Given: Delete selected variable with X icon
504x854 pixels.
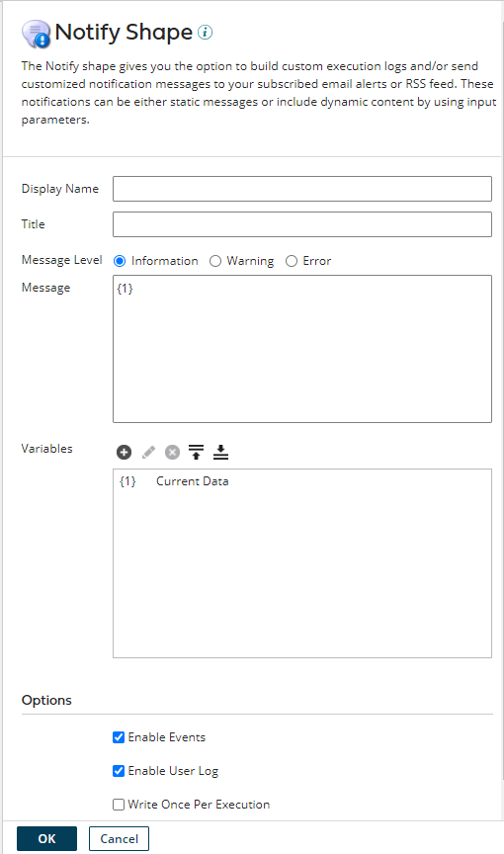Looking at the screenshot, I should [x=172, y=452].
